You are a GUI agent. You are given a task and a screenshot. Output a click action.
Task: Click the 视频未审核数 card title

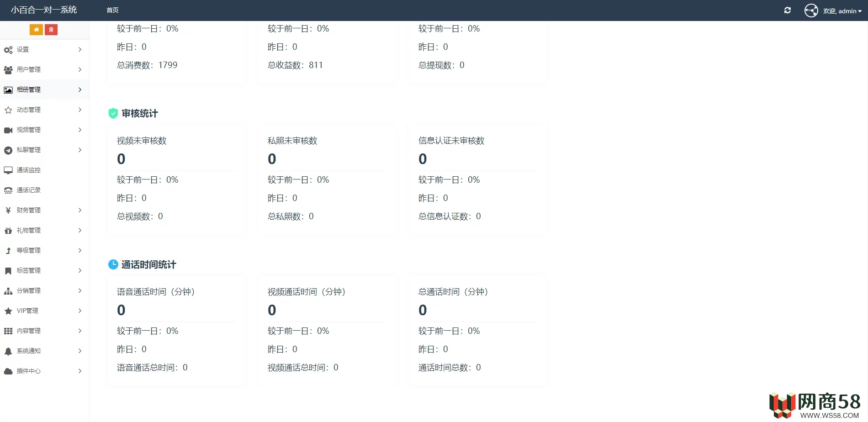pyautogui.click(x=142, y=141)
